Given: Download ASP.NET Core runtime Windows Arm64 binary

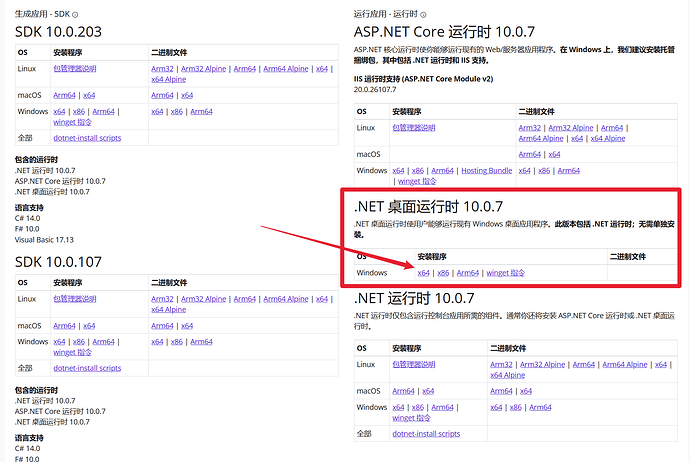Looking at the screenshot, I should tap(569, 170).
